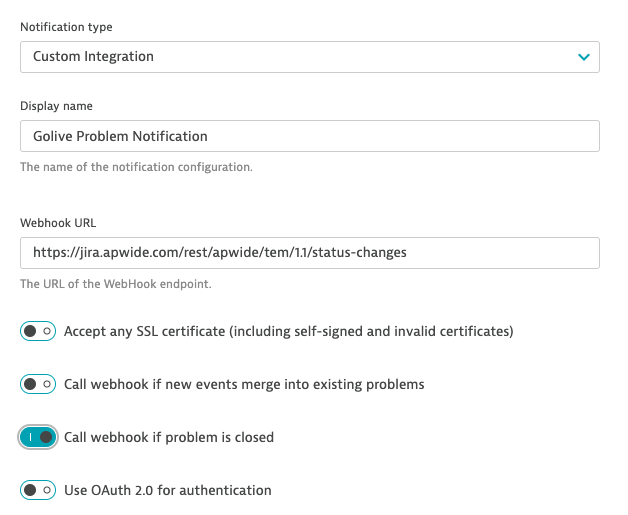Click 'Use OAuth 2.0 for authentication' label
The height and width of the screenshot is (515, 628).
[167, 490]
